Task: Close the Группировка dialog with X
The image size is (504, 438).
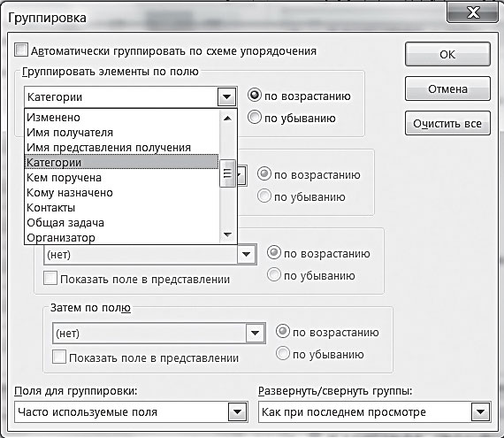Action: tap(472, 12)
